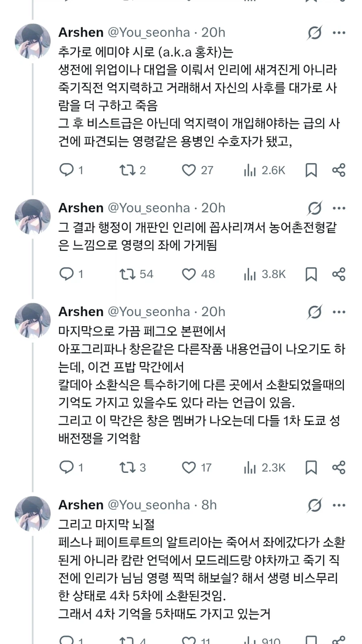Toggle like on the tweet with 48 likes
362x644 pixels.
coord(188,274)
